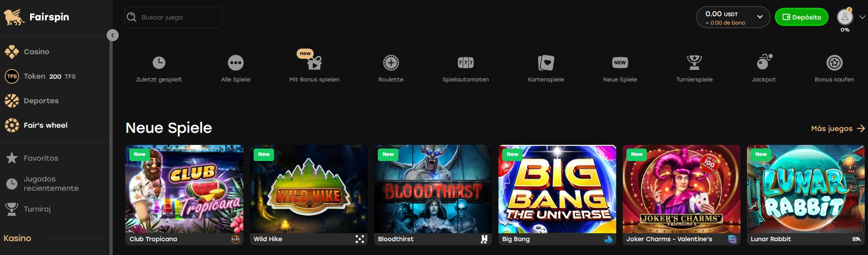The image size is (868, 255).
Task: Click the Buscar juego search field
Action: (173, 17)
